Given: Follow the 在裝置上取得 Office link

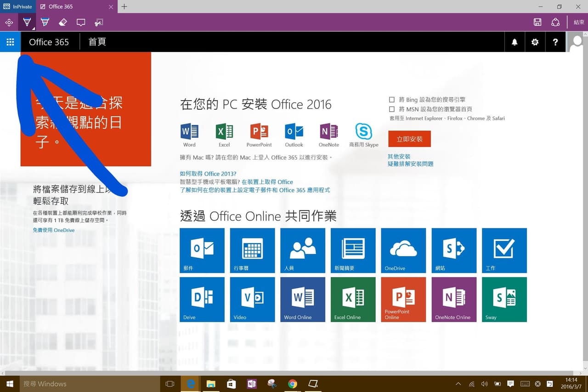Looking at the screenshot, I should (267, 182).
